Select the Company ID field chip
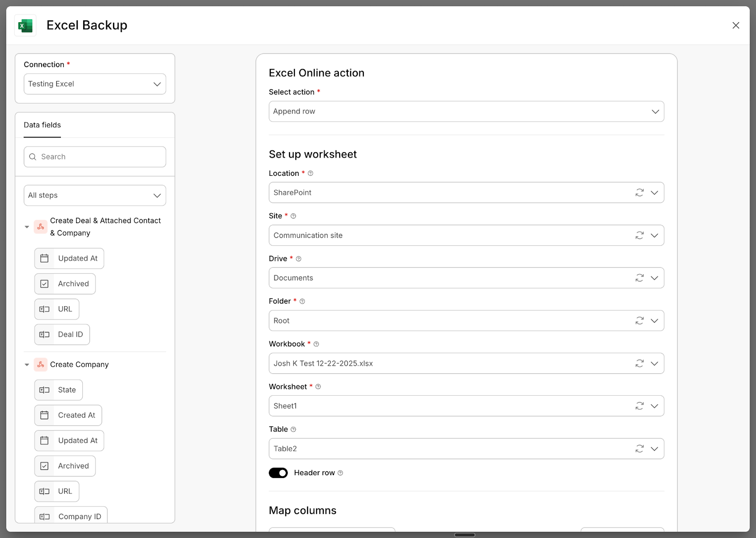This screenshot has height=538, width=756. pos(71,515)
